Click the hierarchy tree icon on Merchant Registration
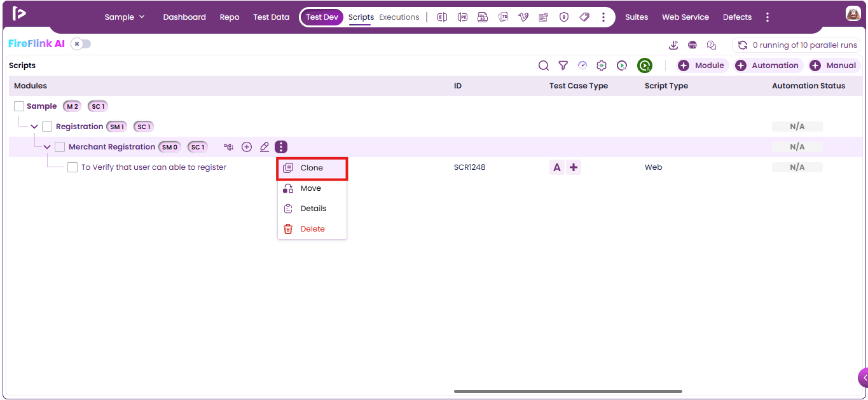This screenshot has width=868, height=400. point(229,147)
